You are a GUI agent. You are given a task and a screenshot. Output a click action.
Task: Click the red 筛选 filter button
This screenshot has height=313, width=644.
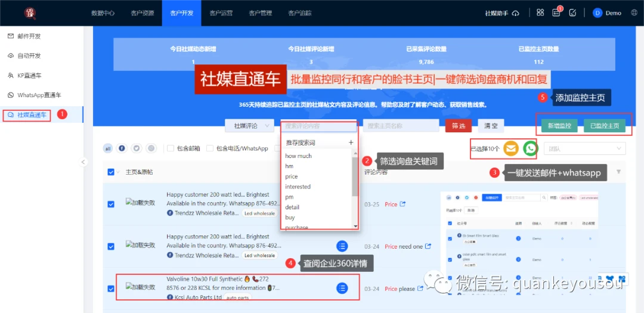point(459,126)
